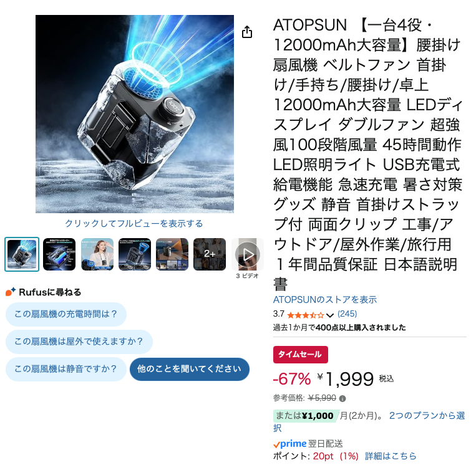476x465 pixels.
Task: Open the reference price info icon
Action: [x=342, y=398]
